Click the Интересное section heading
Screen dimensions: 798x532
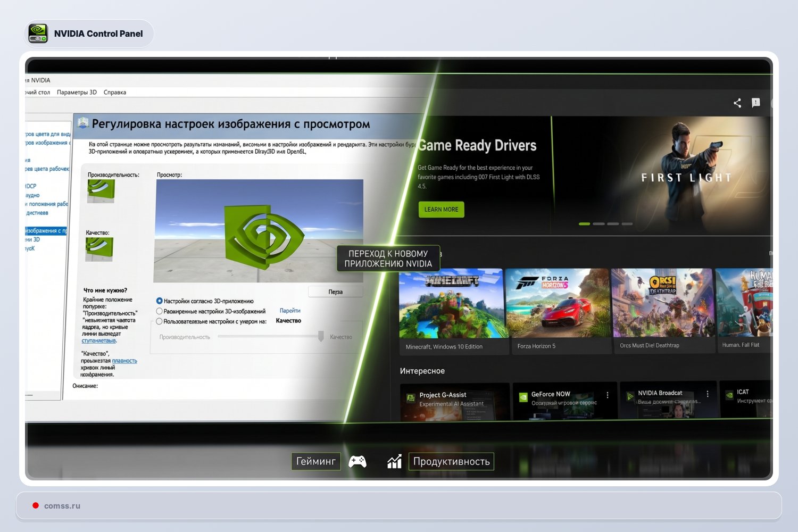click(422, 371)
